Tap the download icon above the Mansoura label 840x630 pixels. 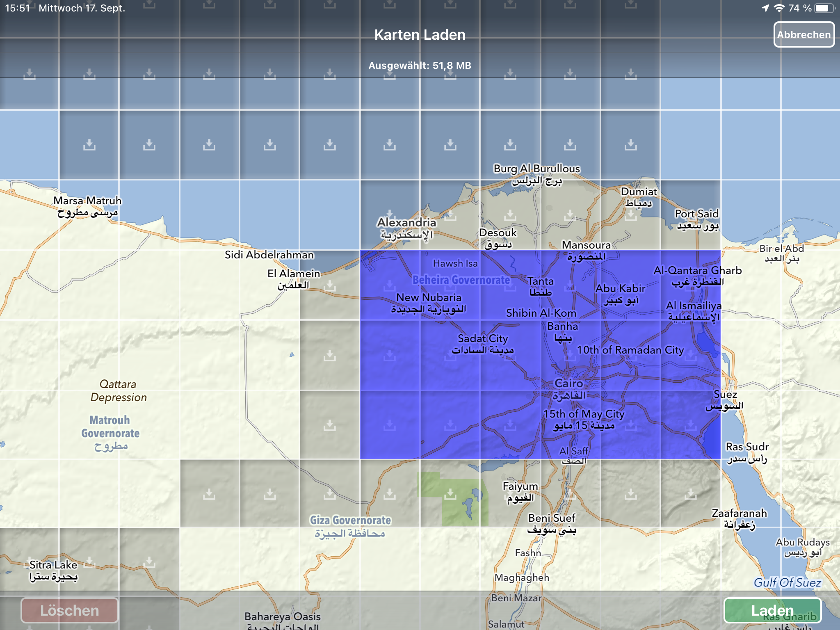570,215
